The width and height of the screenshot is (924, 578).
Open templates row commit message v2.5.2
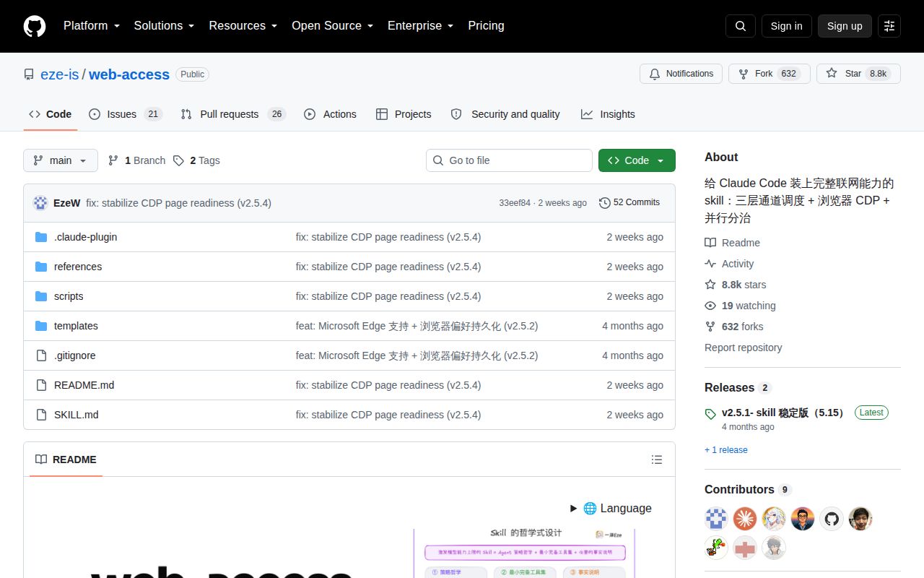417,326
